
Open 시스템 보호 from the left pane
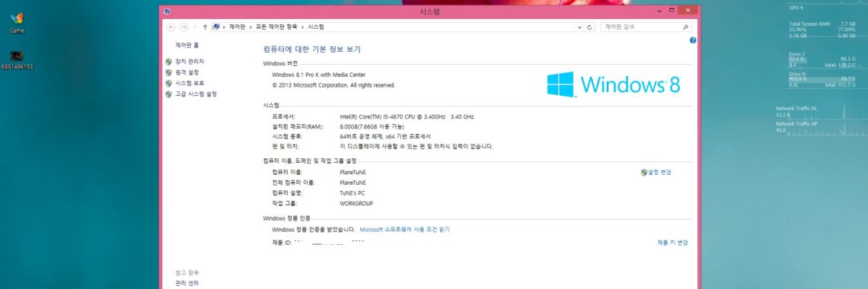point(190,84)
